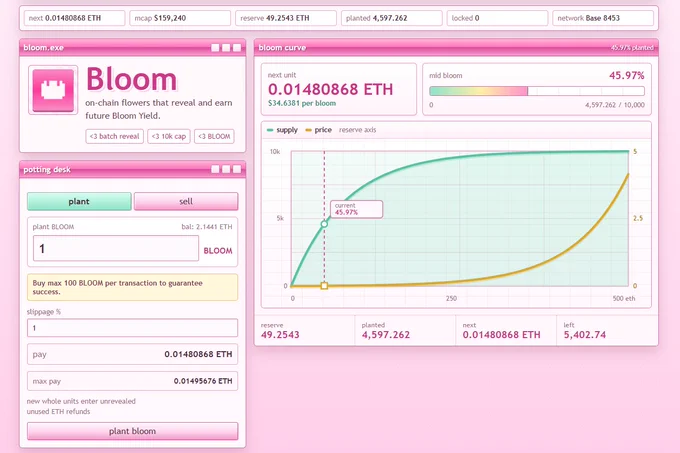
Task: Click the third window control in potting desk titlebar
Action: pos(237,169)
